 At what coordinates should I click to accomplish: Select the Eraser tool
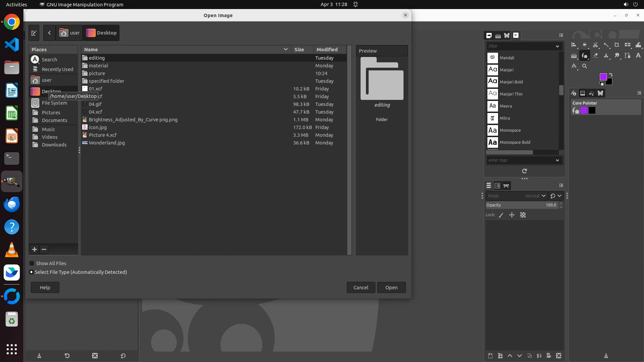[595, 56]
